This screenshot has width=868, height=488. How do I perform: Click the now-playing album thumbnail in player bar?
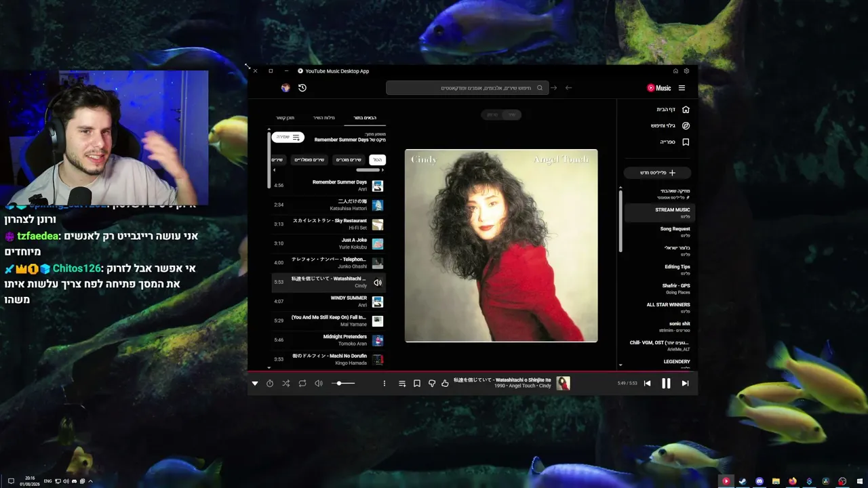563,383
